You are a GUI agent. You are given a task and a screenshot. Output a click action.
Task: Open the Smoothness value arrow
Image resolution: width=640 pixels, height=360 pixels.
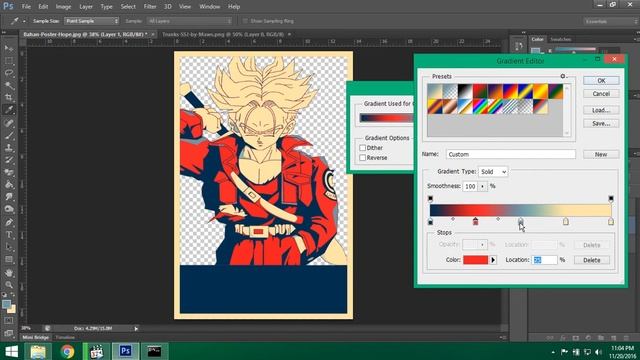pyautogui.click(x=482, y=186)
